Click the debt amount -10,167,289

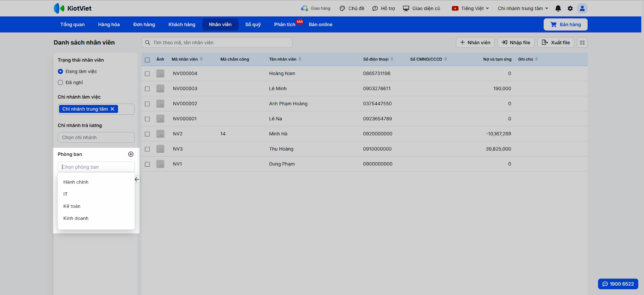498,134
